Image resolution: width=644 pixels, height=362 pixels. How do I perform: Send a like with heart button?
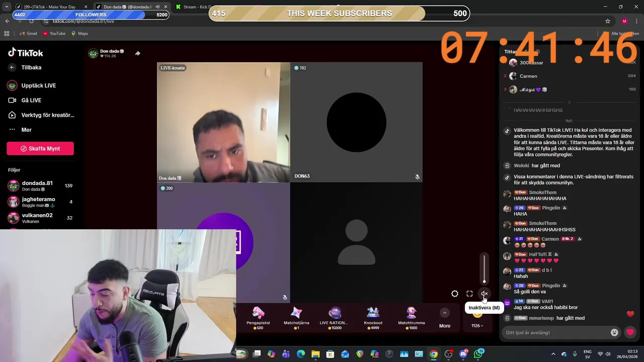tap(630, 332)
